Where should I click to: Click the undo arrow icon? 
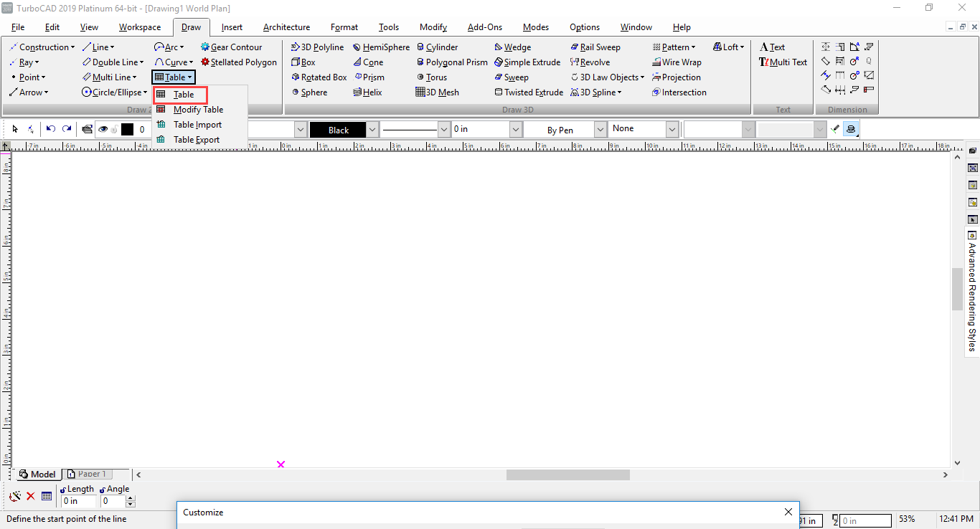coord(50,129)
